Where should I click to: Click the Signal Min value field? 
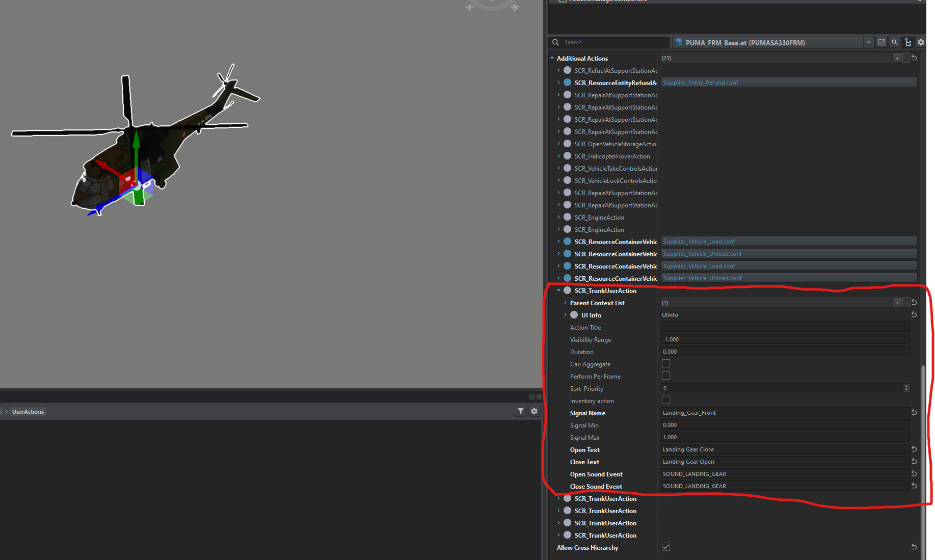(x=785, y=425)
